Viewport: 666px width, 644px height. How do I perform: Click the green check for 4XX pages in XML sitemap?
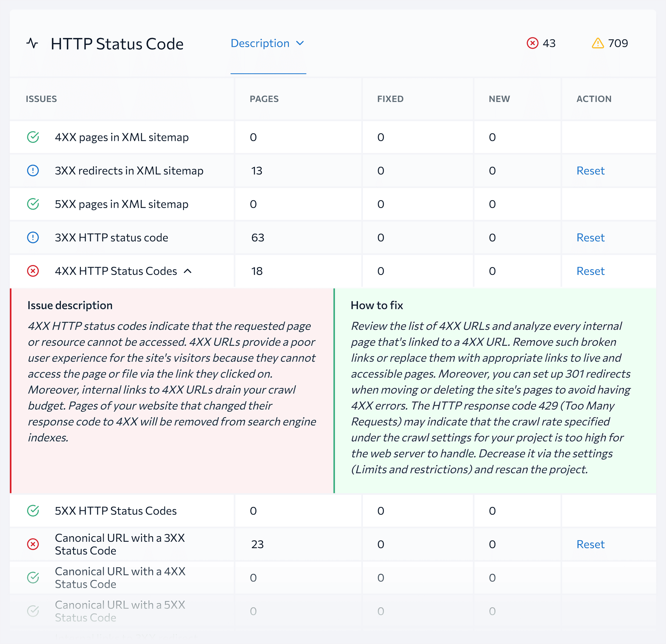[x=33, y=137]
